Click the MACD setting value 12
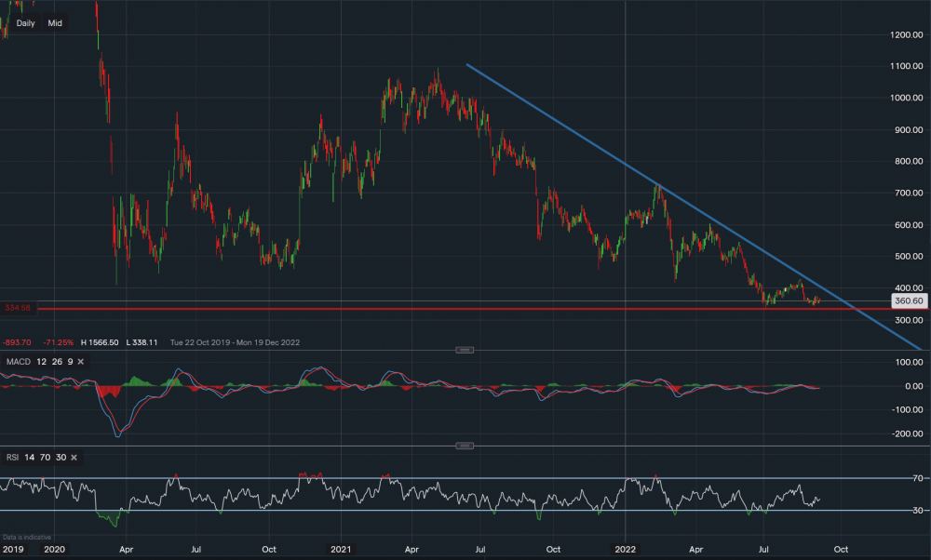The image size is (931, 560). (41, 362)
